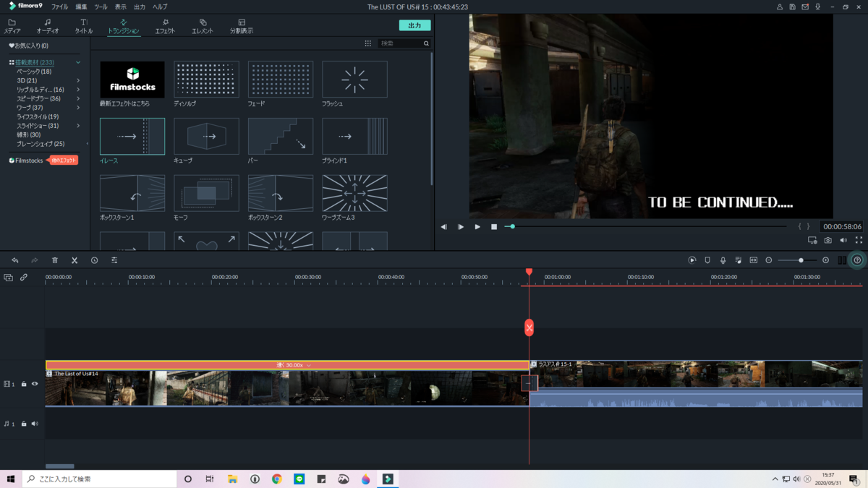
Task: Open the 30.00x speed dropdown on clip
Action: [309, 365]
